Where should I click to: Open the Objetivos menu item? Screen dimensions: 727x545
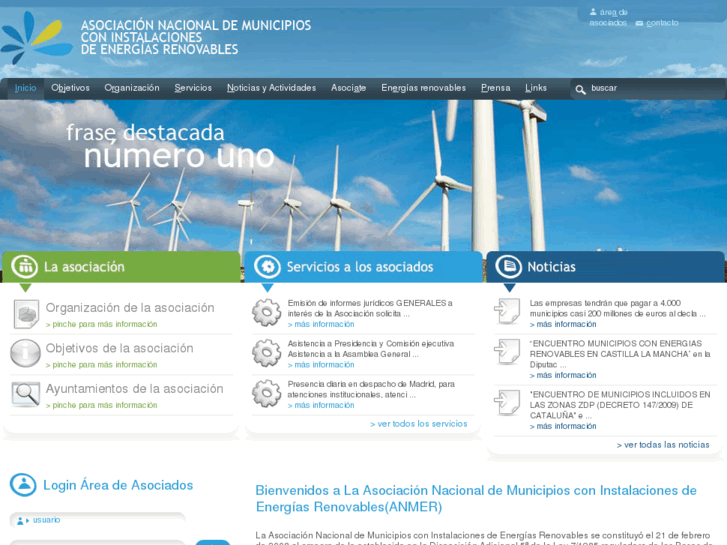(x=70, y=88)
